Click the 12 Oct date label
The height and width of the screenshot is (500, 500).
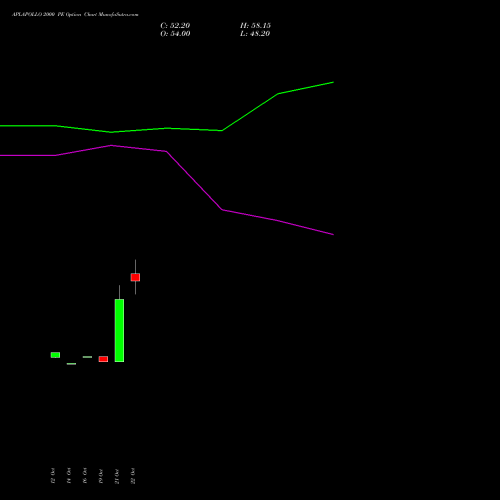pyautogui.click(x=53, y=476)
